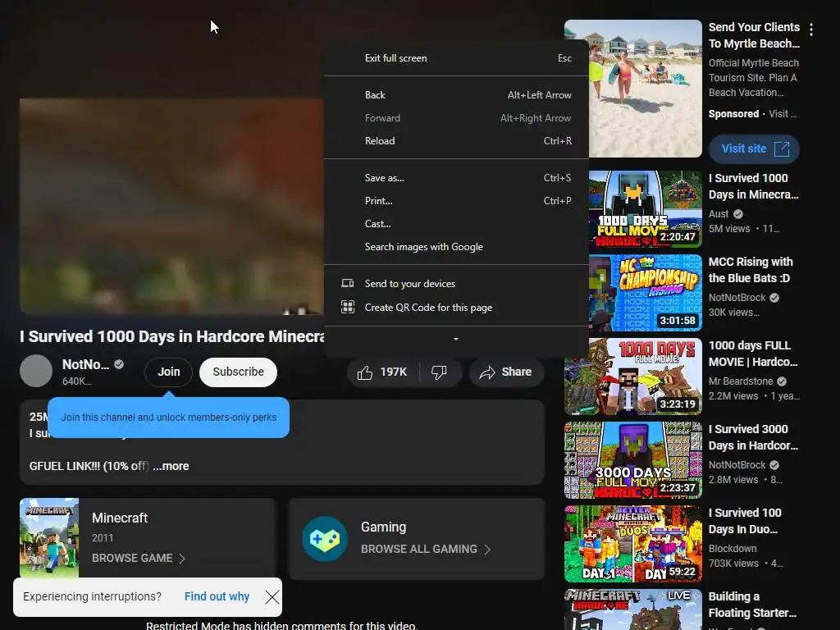Click the Join channel button
Screen dimensions: 840x630
(x=168, y=372)
